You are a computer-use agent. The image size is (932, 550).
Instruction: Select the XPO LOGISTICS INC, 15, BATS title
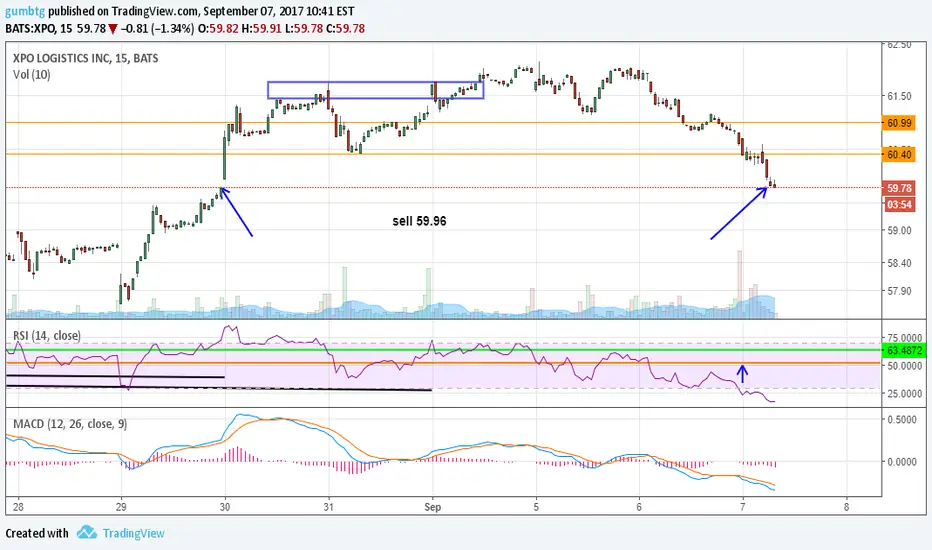(x=86, y=58)
